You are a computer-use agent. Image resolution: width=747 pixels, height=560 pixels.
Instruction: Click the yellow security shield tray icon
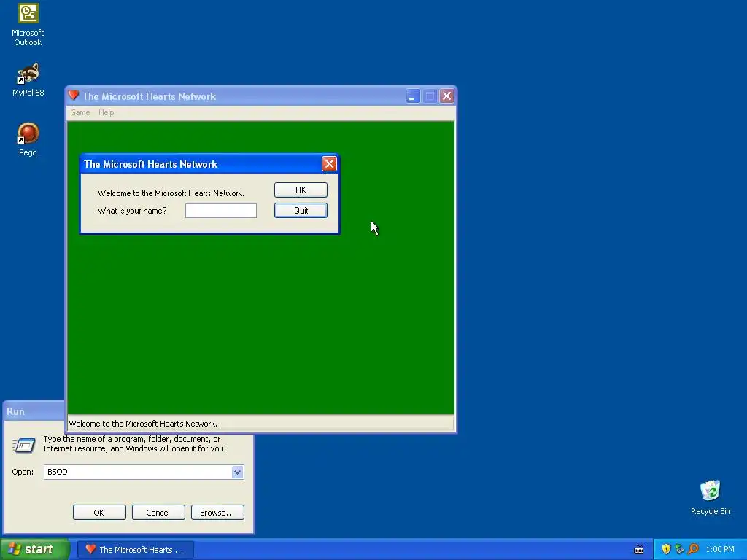pyautogui.click(x=666, y=549)
